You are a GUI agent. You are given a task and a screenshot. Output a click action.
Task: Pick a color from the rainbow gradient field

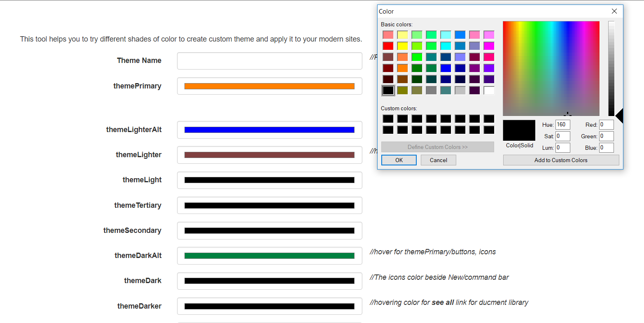(551, 68)
